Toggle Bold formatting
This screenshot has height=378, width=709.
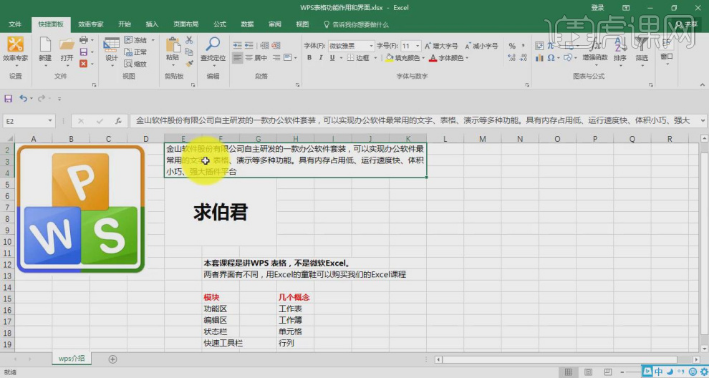point(309,58)
